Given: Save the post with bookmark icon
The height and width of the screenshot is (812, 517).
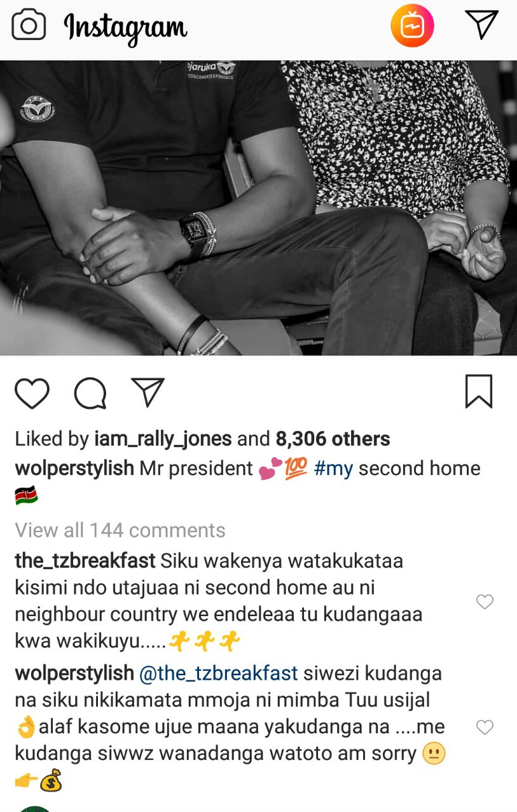Looking at the screenshot, I should tap(479, 391).
